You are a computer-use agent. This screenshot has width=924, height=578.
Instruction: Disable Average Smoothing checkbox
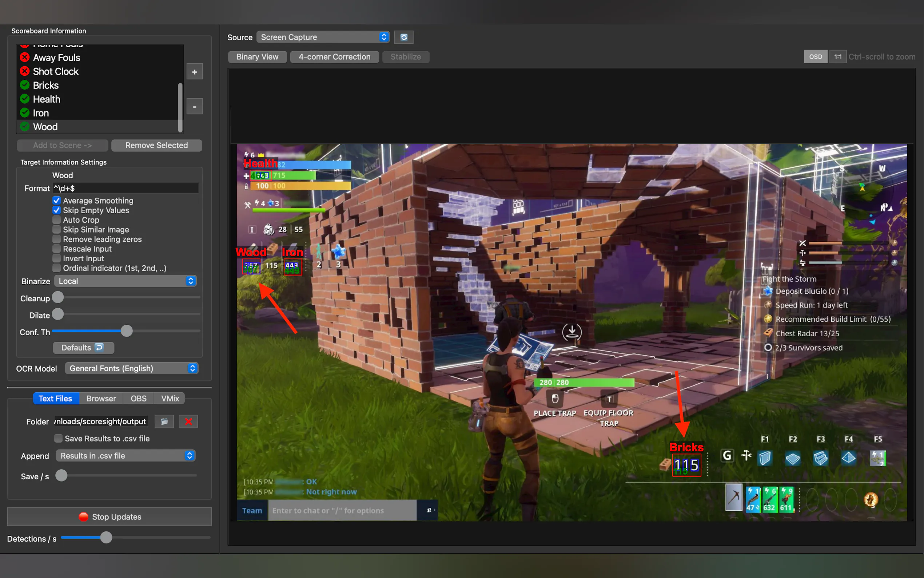(x=56, y=200)
